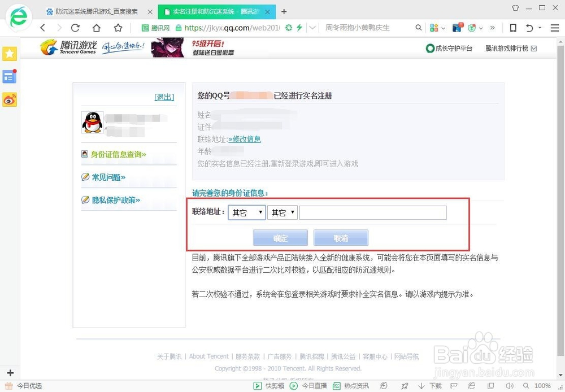This screenshot has height=392, width=565.
Task: Click the search magnifier icon in search box
Action: click(418, 28)
